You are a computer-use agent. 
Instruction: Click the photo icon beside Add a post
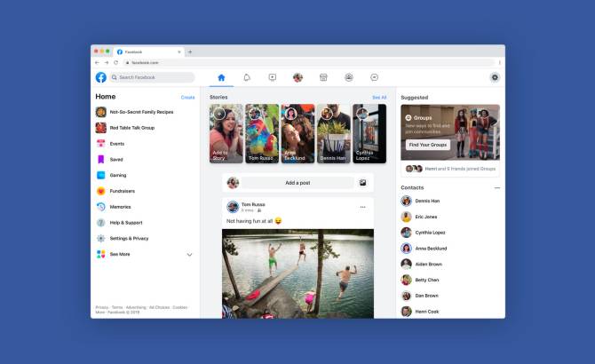[362, 183]
